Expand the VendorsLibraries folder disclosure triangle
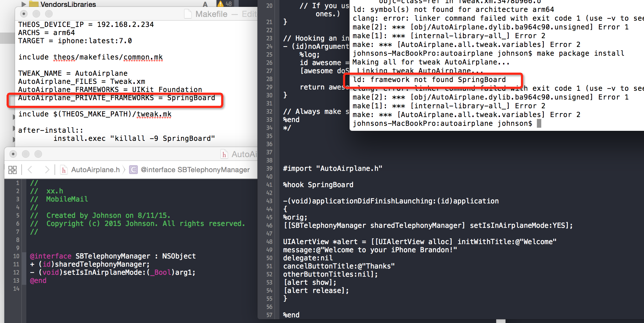The height and width of the screenshot is (323, 644). 23,4
